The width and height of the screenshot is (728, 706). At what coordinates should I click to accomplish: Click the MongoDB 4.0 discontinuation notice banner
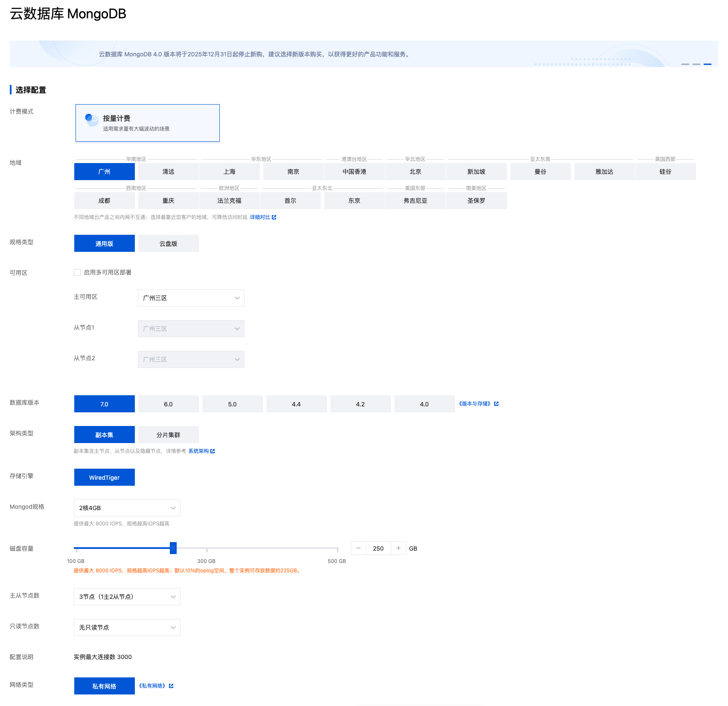[364, 54]
